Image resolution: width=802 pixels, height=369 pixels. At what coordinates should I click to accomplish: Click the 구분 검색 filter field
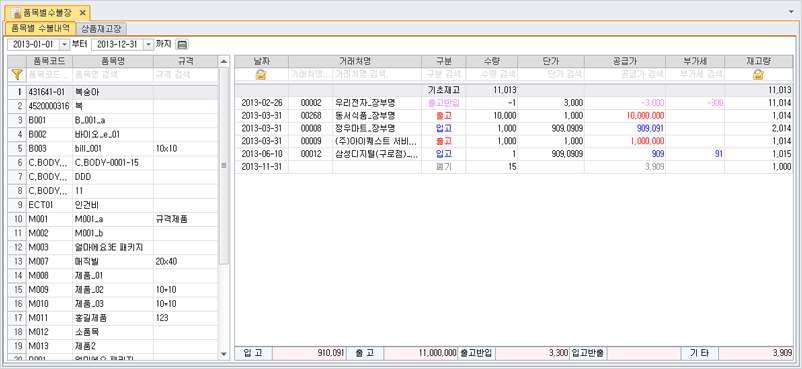pyautogui.click(x=443, y=75)
